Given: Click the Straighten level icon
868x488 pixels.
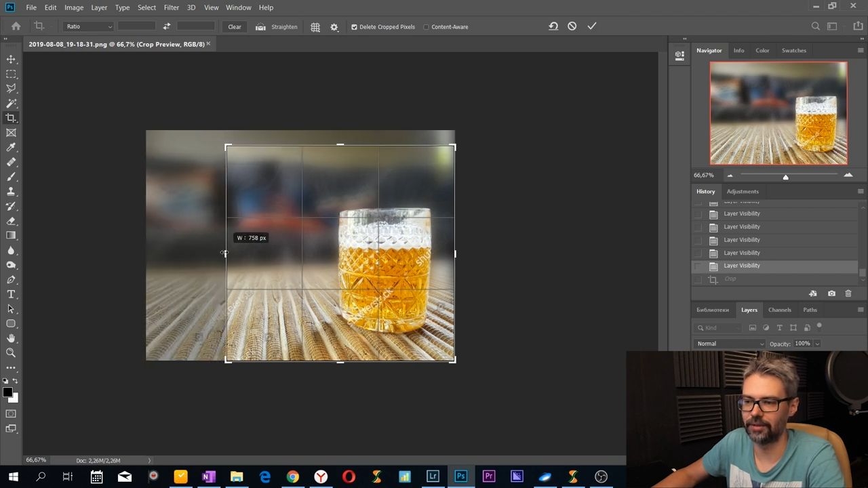Looking at the screenshot, I should point(260,27).
